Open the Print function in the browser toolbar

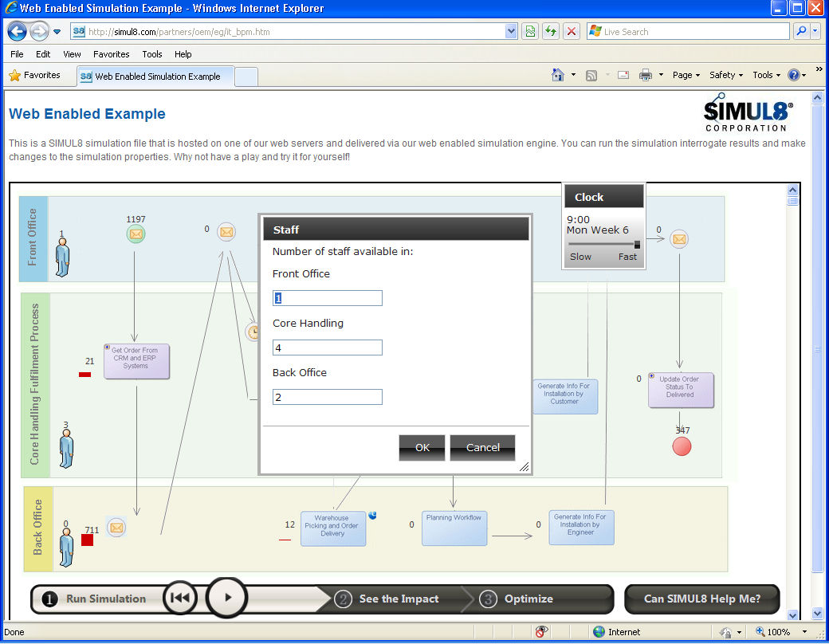pos(644,74)
